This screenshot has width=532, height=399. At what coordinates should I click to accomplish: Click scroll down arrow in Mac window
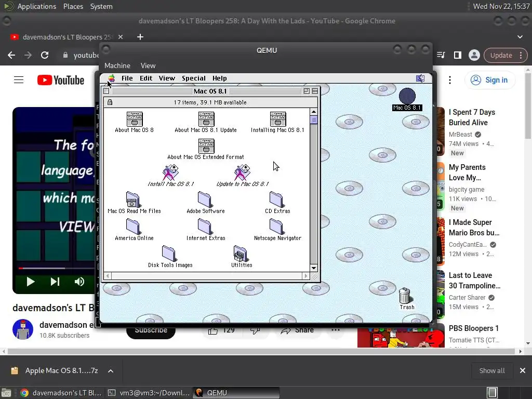pos(313,268)
